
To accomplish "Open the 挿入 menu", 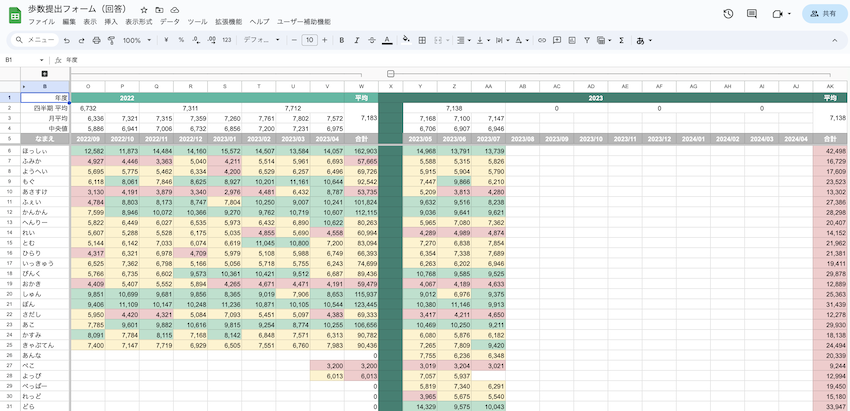I will point(111,22).
